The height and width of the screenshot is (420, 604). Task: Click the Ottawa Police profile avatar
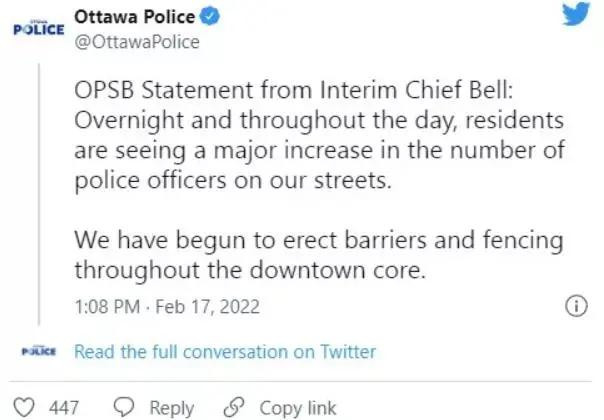pyautogui.click(x=39, y=29)
